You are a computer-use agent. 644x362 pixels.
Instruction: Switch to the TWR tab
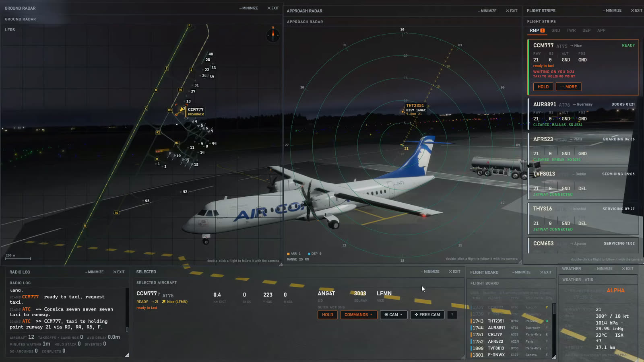click(571, 31)
